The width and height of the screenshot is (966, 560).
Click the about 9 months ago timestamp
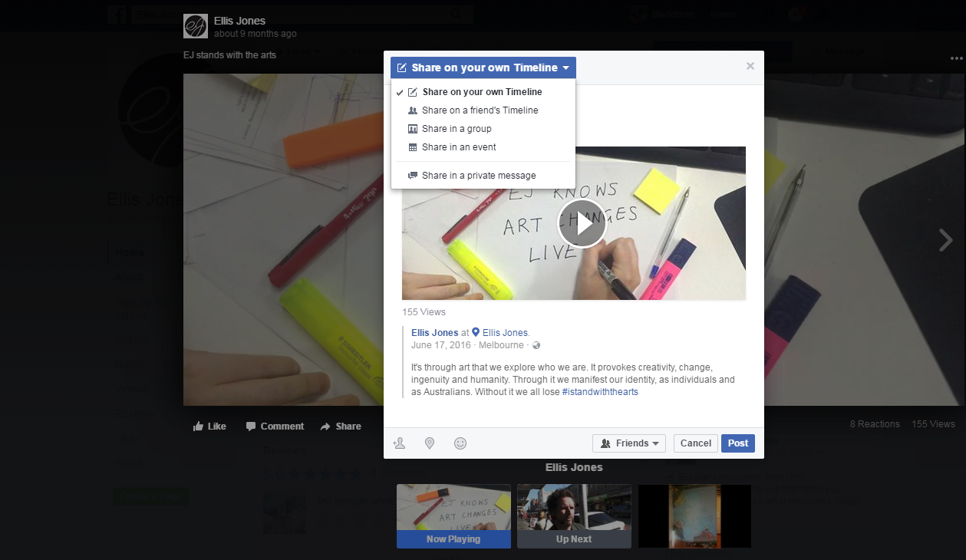(x=256, y=34)
